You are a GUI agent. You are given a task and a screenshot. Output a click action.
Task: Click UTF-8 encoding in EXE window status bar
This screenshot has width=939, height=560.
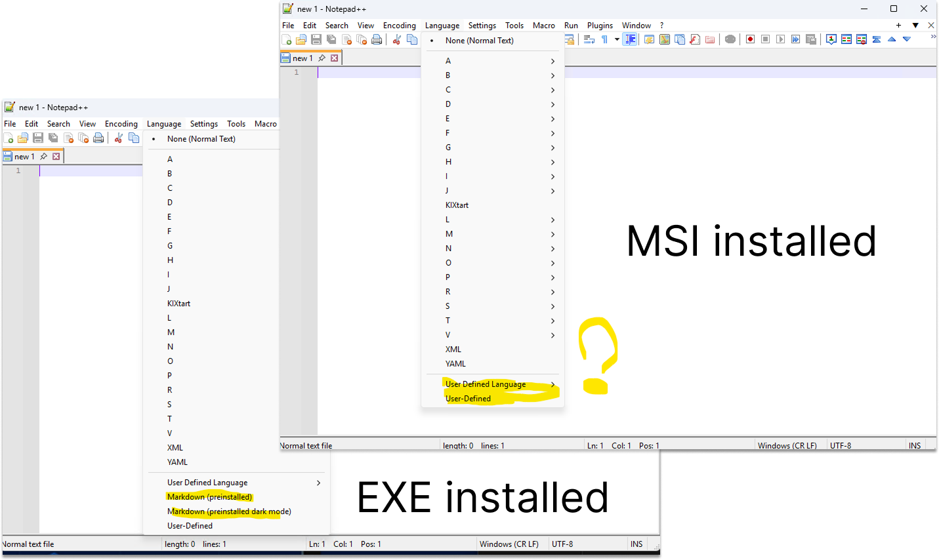point(562,544)
